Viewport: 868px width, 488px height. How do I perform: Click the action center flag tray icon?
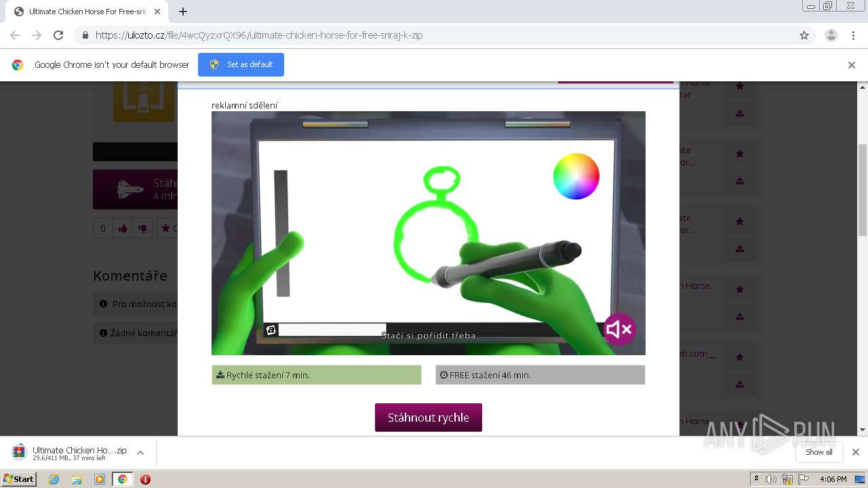[x=804, y=479]
